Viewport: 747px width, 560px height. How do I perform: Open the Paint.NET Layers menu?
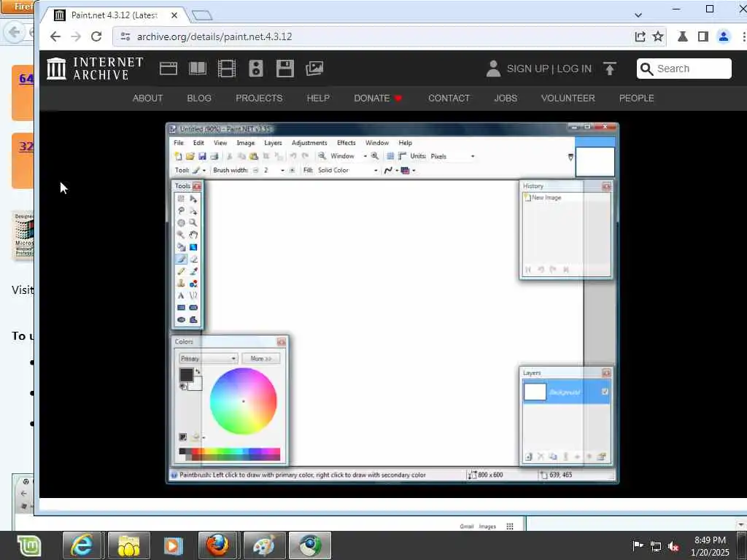[273, 143]
